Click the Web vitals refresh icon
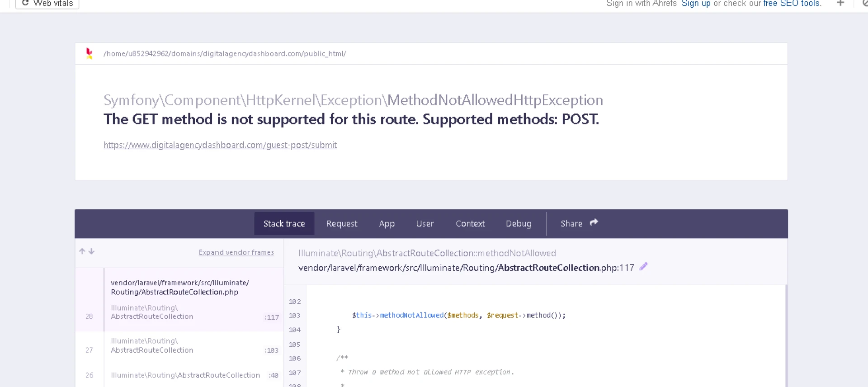 point(25,3)
